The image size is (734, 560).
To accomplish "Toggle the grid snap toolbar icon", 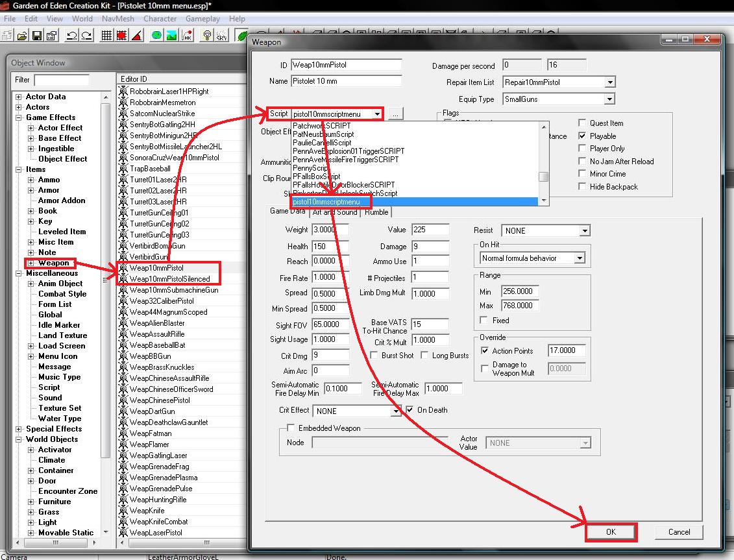I will (x=106, y=35).
